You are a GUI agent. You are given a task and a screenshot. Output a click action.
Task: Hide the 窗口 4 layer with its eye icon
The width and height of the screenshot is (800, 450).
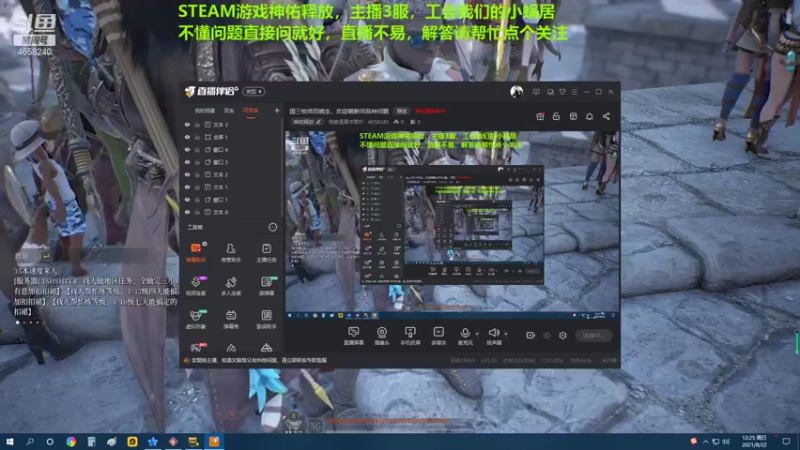[187, 150]
